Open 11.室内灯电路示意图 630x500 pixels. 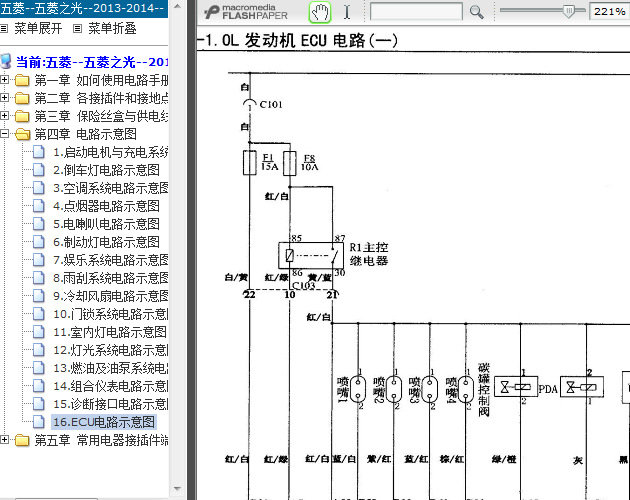110,332
